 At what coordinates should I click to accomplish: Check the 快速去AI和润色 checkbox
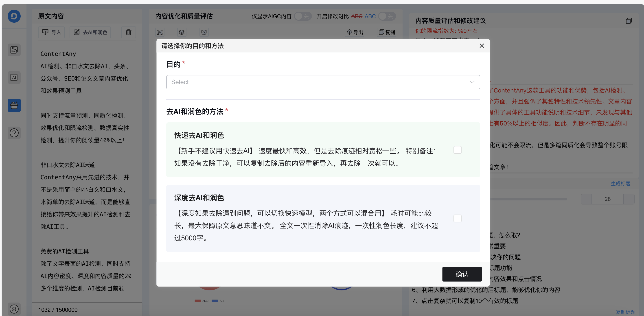457,150
